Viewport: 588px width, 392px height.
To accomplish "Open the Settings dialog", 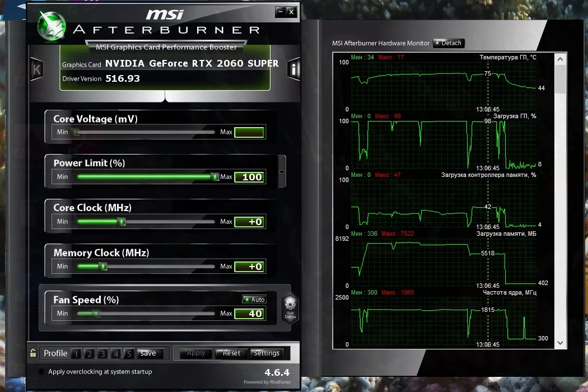I will coord(266,353).
